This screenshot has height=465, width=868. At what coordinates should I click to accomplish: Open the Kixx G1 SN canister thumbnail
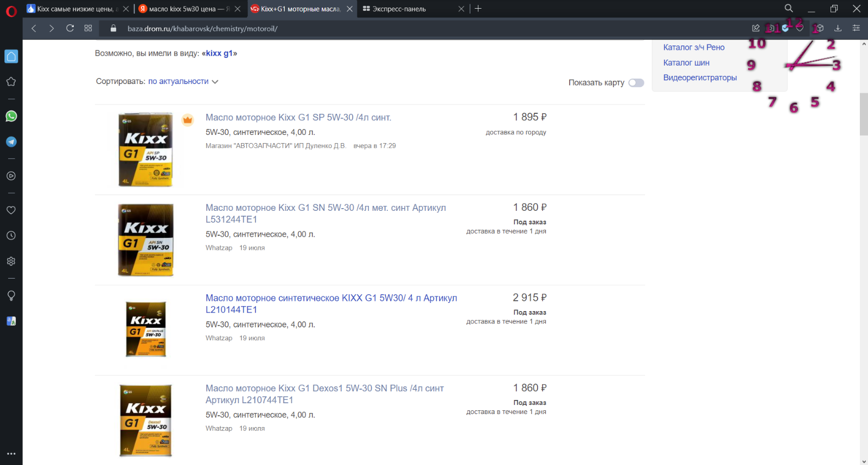[x=146, y=240]
